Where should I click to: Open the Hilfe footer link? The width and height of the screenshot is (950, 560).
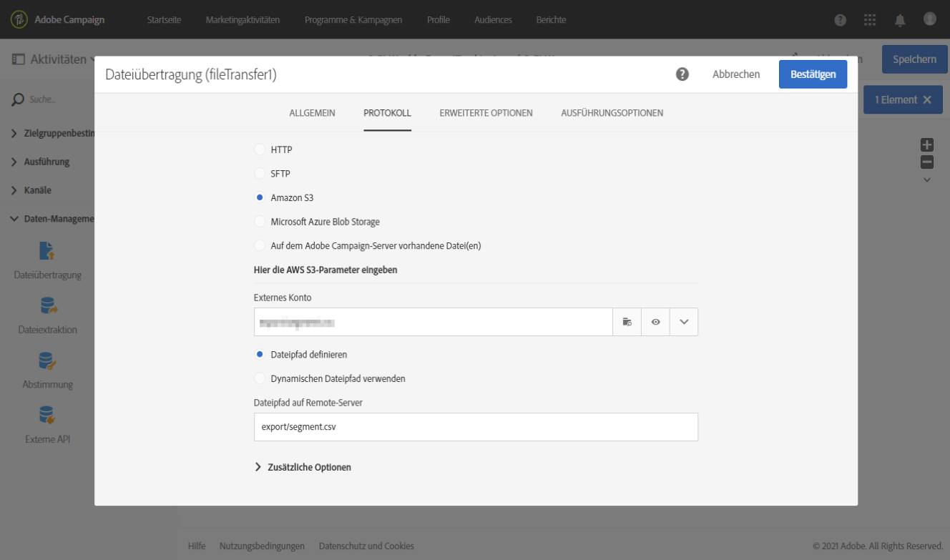pos(197,546)
